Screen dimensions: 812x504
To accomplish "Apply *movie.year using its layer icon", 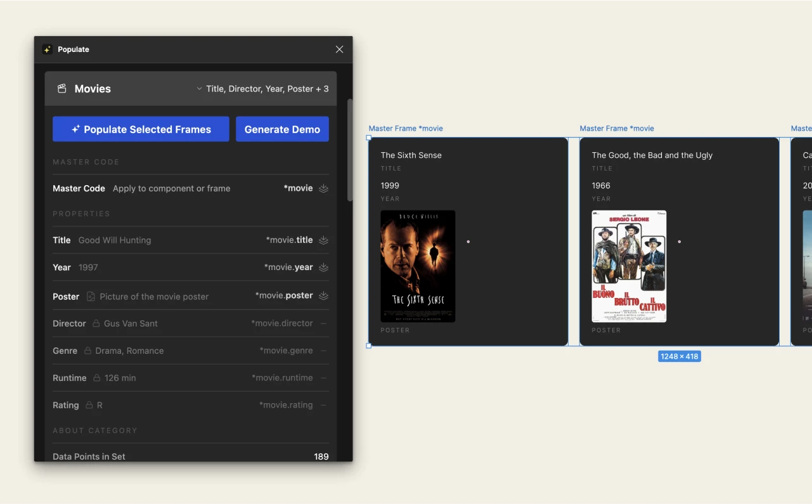I will pyautogui.click(x=323, y=268).
